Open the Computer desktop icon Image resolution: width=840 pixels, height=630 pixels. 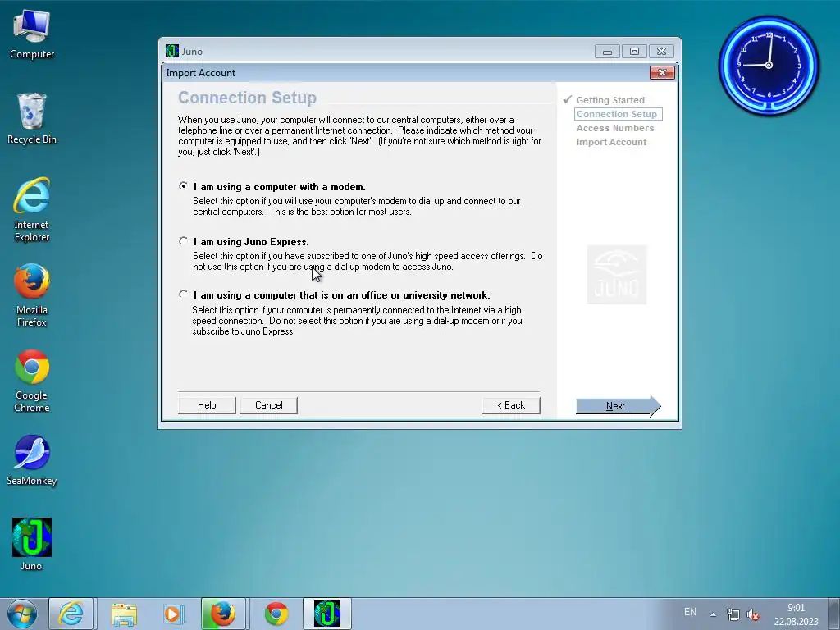pyautogui.click(x=32, y=34)
